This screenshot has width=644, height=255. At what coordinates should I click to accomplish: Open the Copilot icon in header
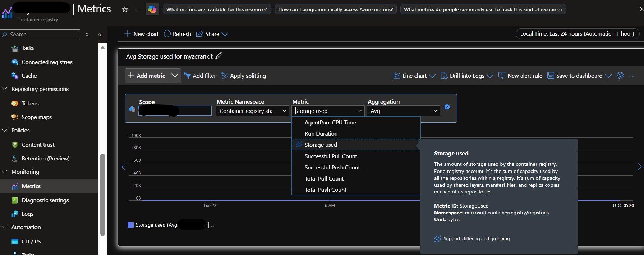coord(152,9)
